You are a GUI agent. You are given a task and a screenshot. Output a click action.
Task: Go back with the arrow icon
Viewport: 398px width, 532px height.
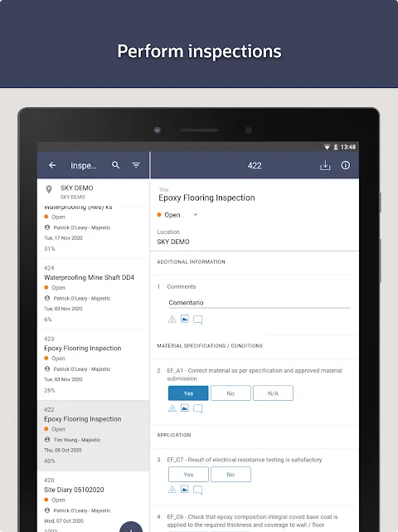click(x=52, y=165)
